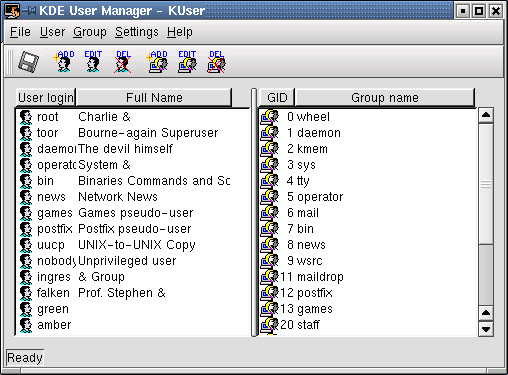This screenshot has width=508, height=375.
Task: Click the group icon next to kmem
Action: click(x=269, y=149)
